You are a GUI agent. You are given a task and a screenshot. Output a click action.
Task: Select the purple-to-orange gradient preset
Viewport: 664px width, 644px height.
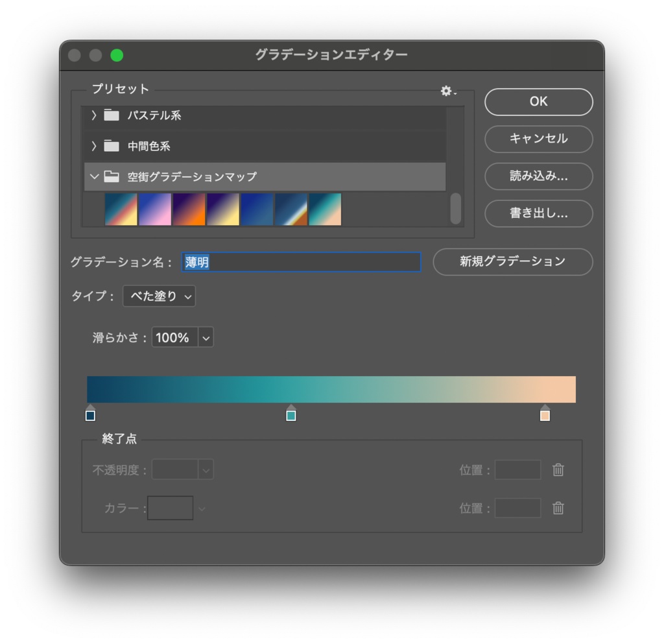pyautogui.click(x=189, y=209)
